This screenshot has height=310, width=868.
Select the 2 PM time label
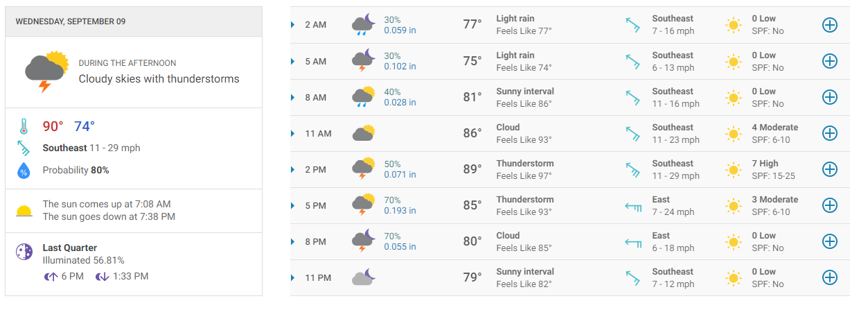pos(315,170)
